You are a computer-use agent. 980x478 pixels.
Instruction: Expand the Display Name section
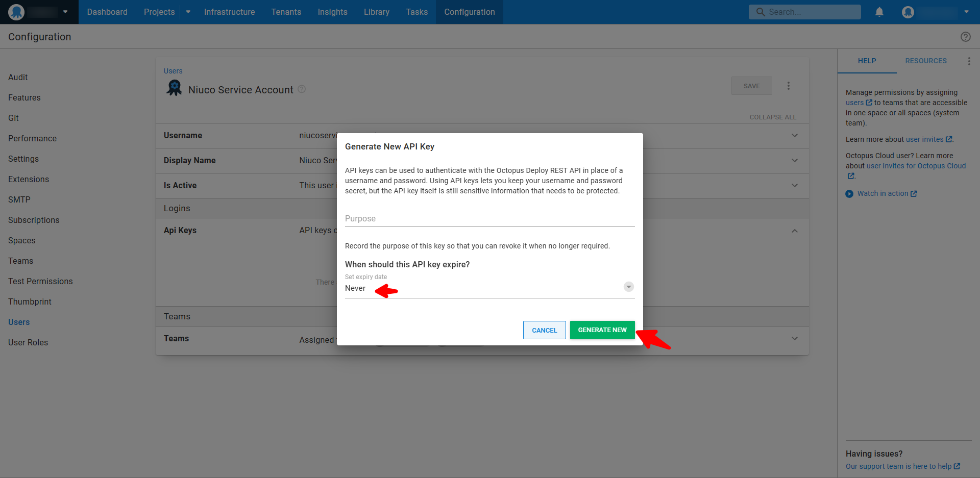tap(795, 160)
